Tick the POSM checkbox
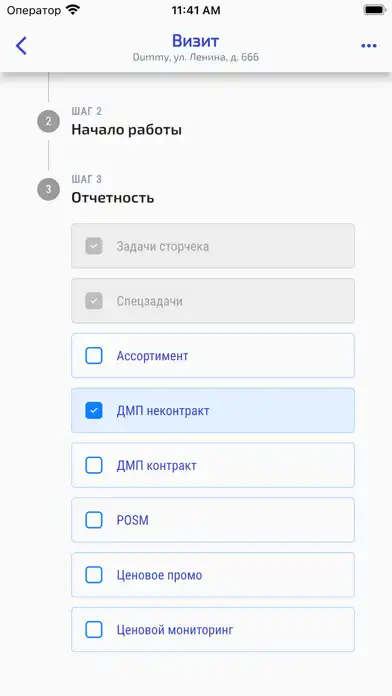The image size is (392, 696). (94, 520)
